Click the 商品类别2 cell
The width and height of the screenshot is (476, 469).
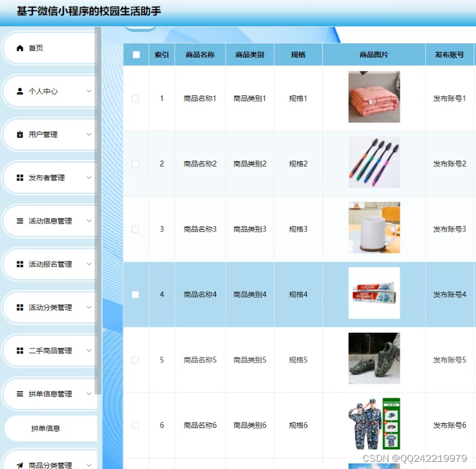click(x=250, y=164)
